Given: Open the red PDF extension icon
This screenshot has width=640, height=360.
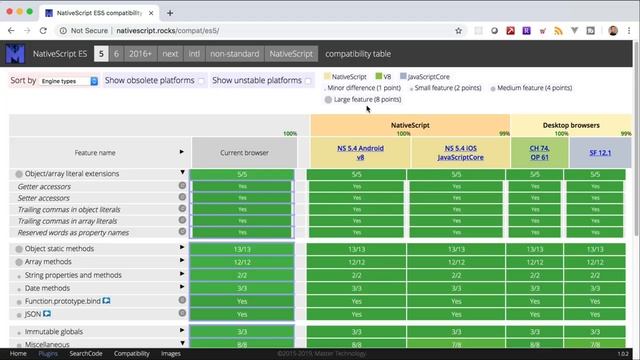Looking at the screenshot, I should click(x=510, y=31).
